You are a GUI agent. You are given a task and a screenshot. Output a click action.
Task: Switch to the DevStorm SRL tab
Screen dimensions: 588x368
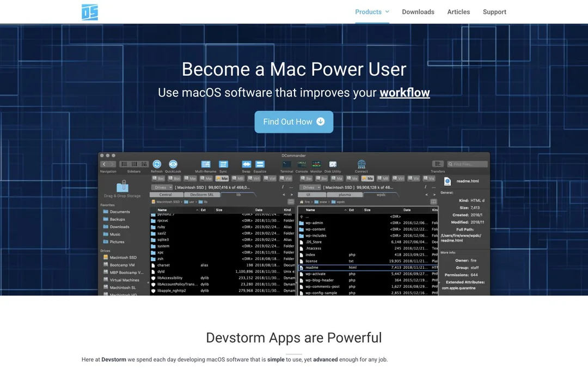click(202, 195)
